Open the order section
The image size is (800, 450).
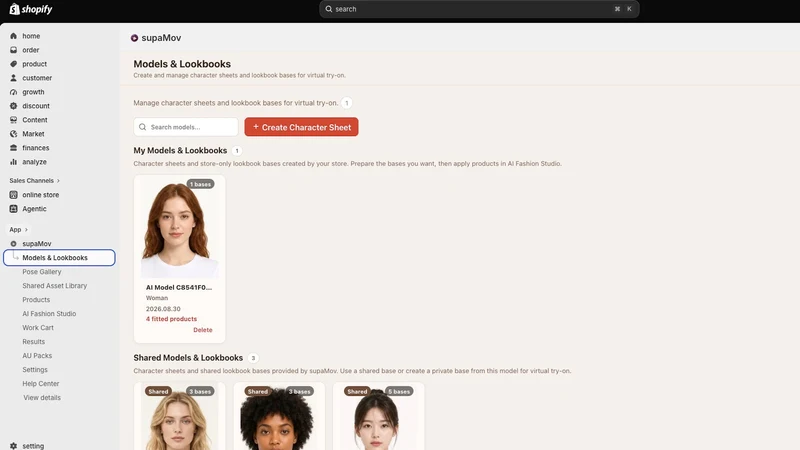(x=31, y=50)
